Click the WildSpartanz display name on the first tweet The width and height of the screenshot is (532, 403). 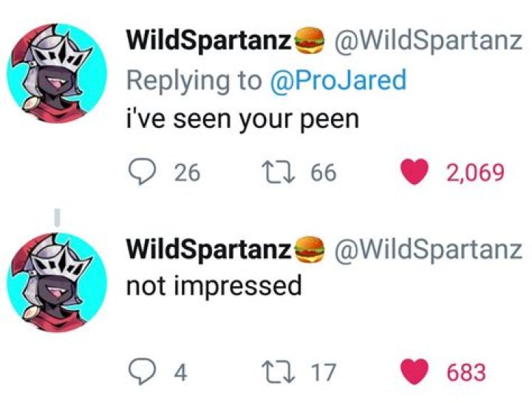pos(209,41)
